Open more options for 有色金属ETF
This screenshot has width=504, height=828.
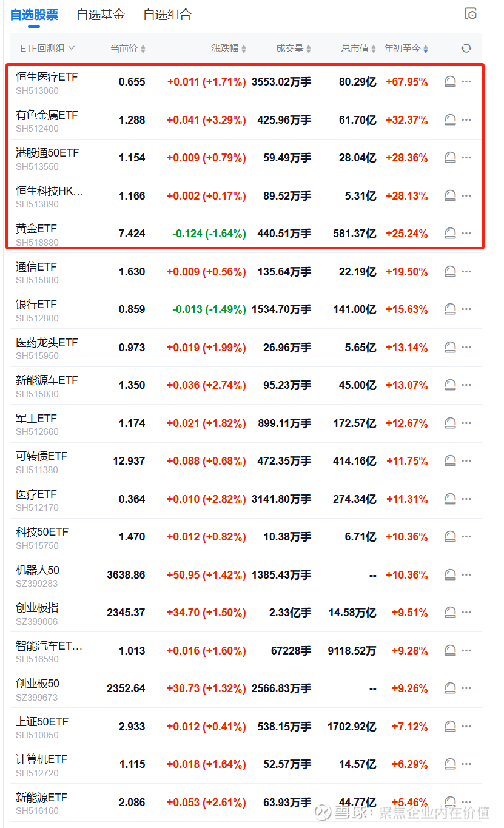tap(466, 120)
